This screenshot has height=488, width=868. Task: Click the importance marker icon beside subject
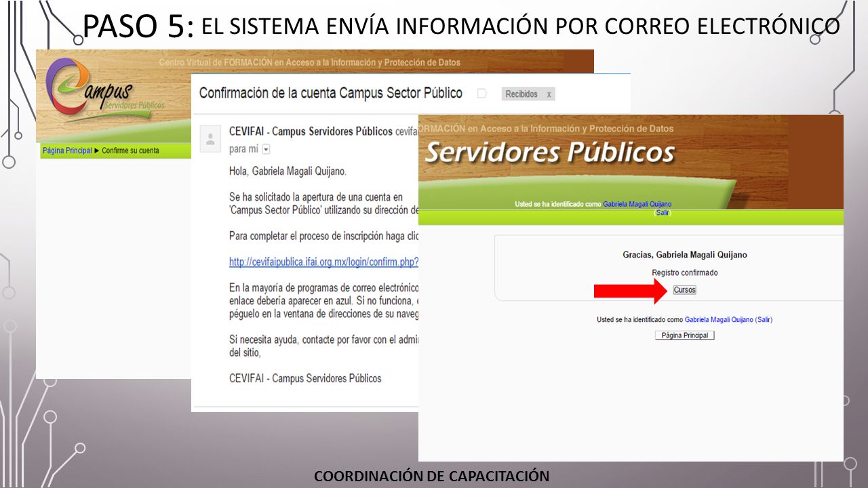pyautogui.click(x=482, y=94)
